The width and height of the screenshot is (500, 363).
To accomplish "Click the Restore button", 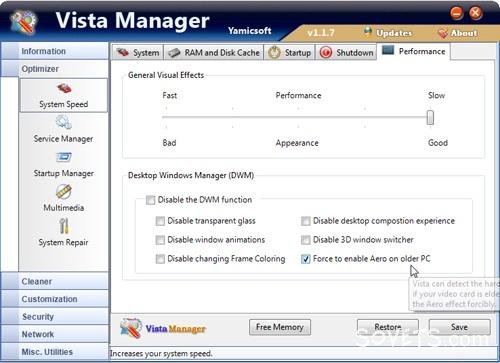I will tap(388, 327).
